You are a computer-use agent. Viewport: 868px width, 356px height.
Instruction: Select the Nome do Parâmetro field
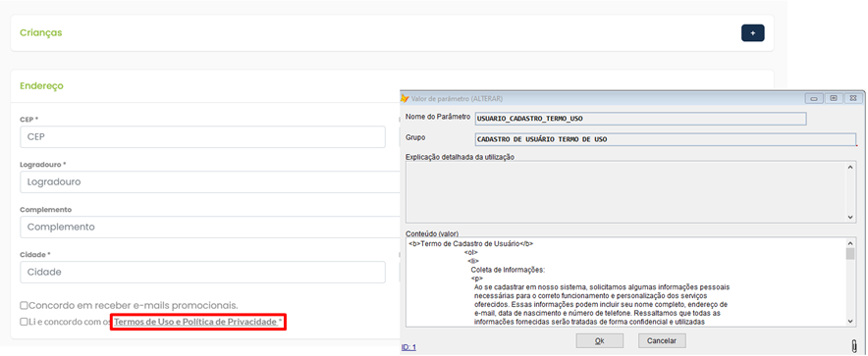(640, 119)
